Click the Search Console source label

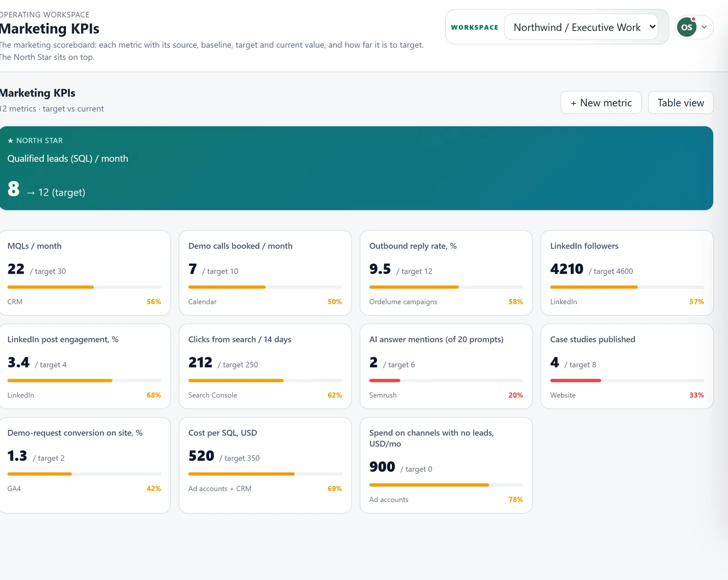point(212,395)
